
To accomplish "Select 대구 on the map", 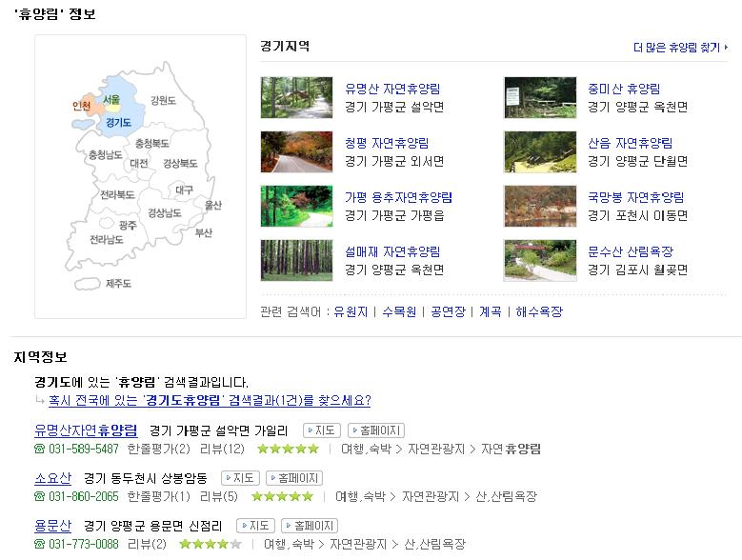I will [184, 190].
